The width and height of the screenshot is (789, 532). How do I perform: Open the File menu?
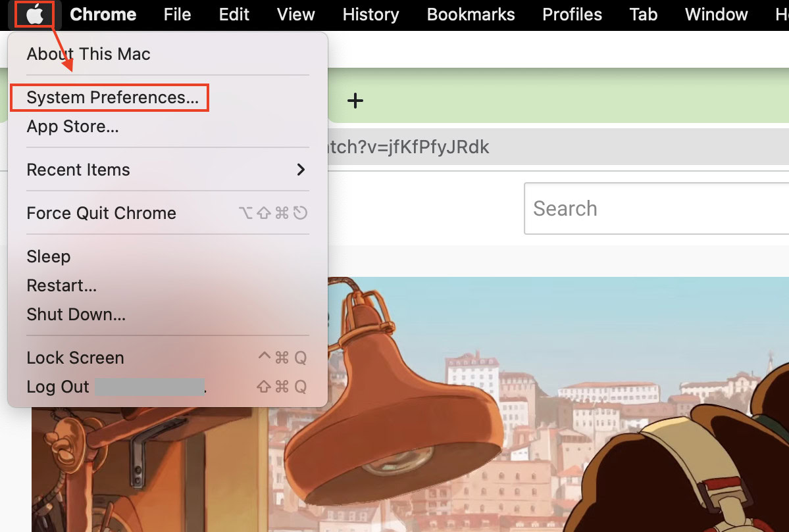point(177,14)
